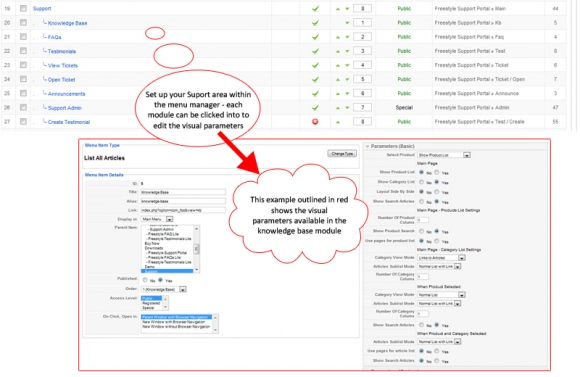Toggle published check icon for Testimonials row
This screenshot has height=377, width=580.
tap(315, 51)
